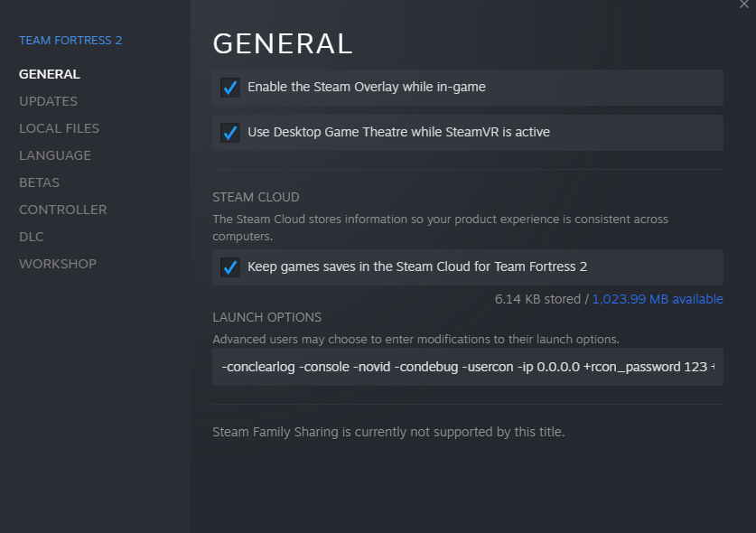The width and height of the screenshot is (756, 533).
Task: Go to the Language section
Action: [55, 155]
